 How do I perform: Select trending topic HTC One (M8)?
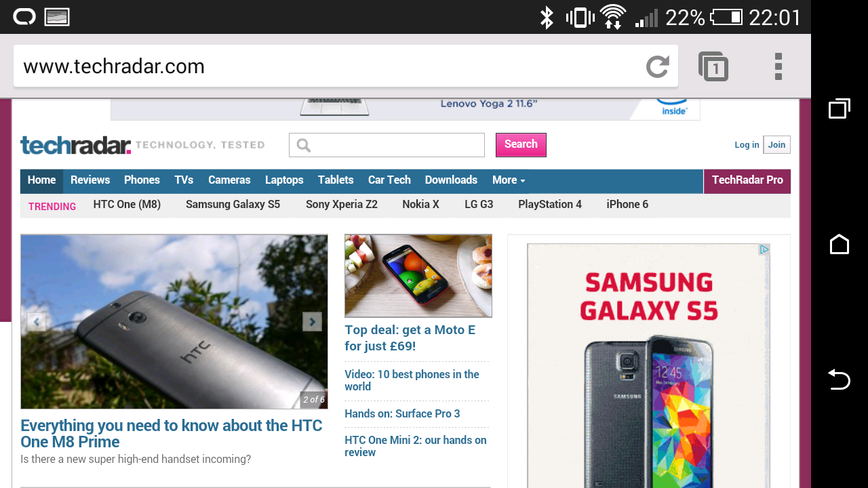coord(127,205)
